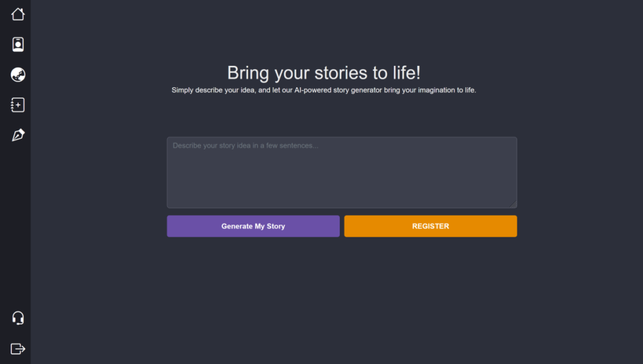Go to the Home page icon
643x364 pixels.
18,14
